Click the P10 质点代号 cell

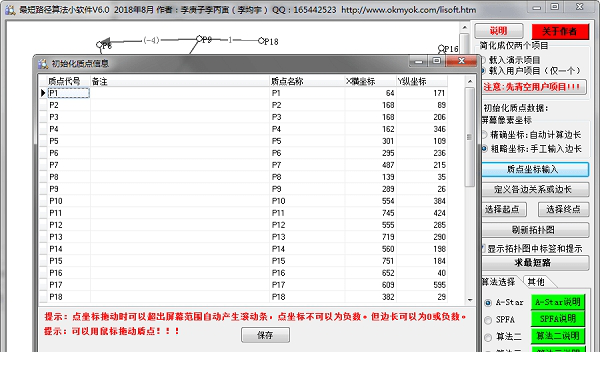68,201
